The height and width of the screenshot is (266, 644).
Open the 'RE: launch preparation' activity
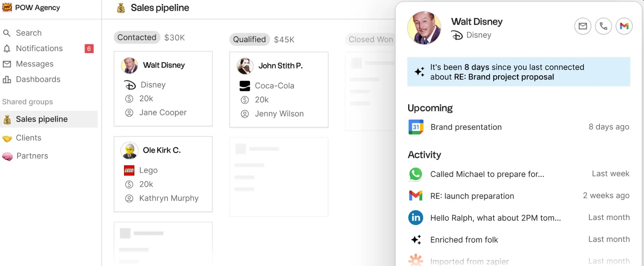coord(519,196)
